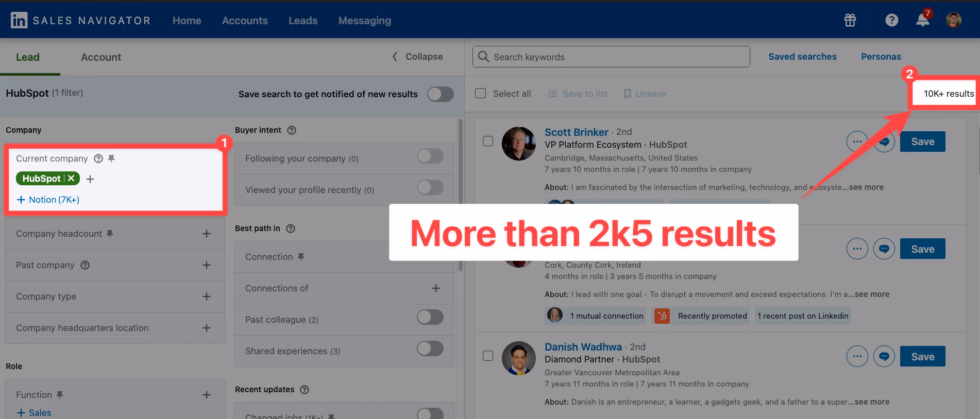This screenshot has height=419, width=980.
Task: Click the search magnifier icon
Action: [483, 57]
